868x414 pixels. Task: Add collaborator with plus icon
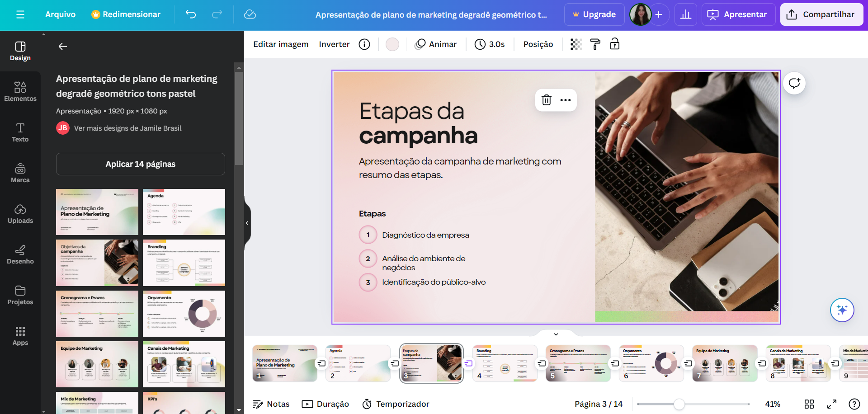click(659, 14)
